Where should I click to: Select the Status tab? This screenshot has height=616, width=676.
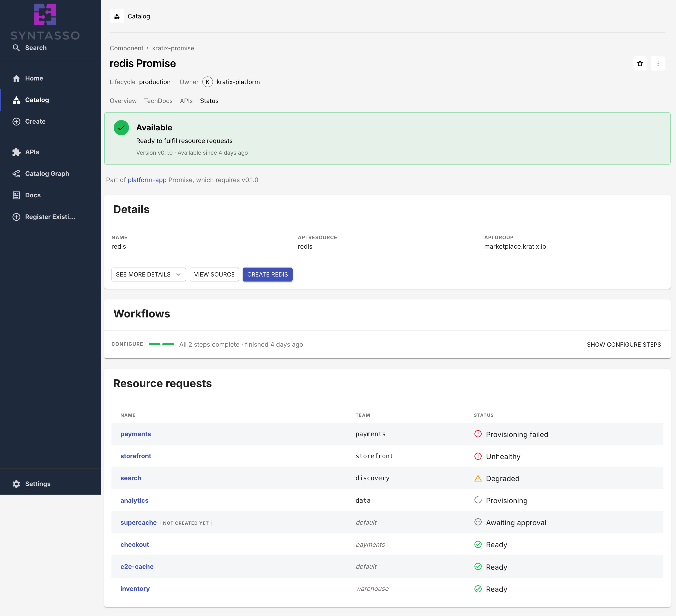click(x=209, y=101)
